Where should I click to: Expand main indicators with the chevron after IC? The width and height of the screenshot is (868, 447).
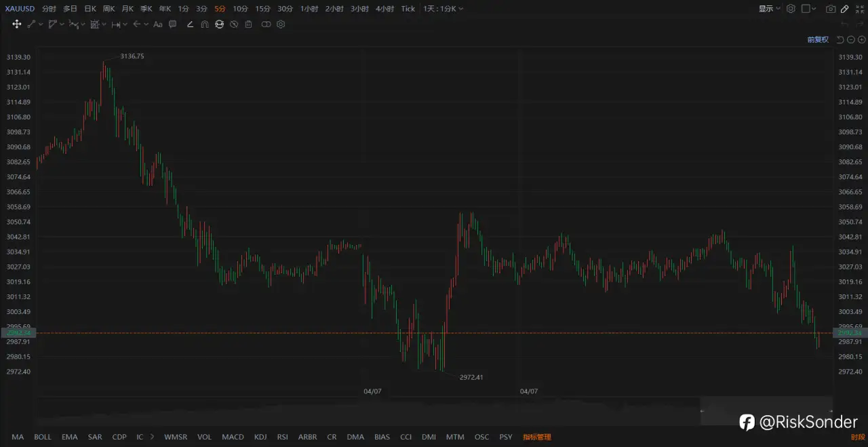point(152,437)
